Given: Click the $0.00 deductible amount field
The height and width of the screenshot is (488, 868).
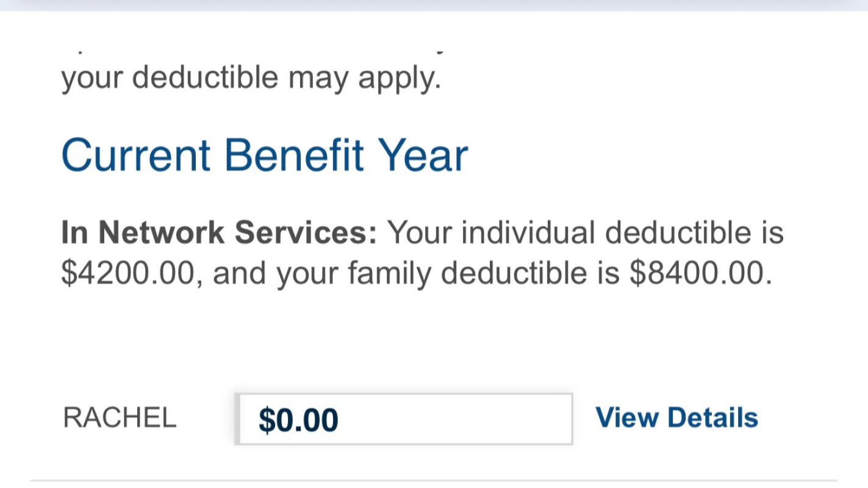Looking at the screenshot, I should tap(403, 419).
